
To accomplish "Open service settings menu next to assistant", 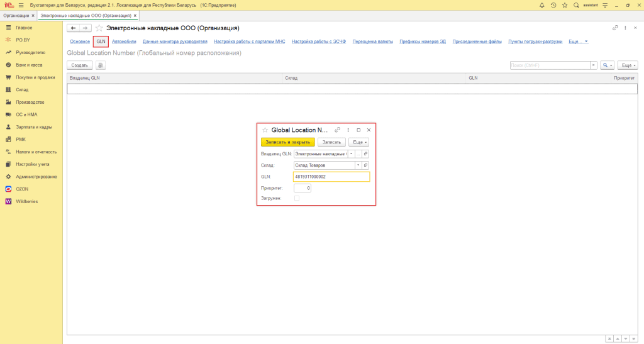I will pyautogui.click(x=605, y=5).
